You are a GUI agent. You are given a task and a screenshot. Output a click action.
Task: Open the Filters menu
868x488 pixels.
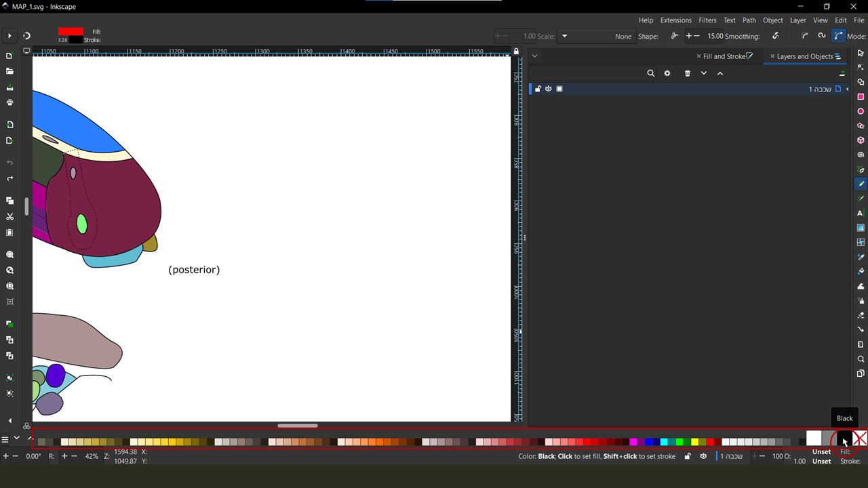707,20
